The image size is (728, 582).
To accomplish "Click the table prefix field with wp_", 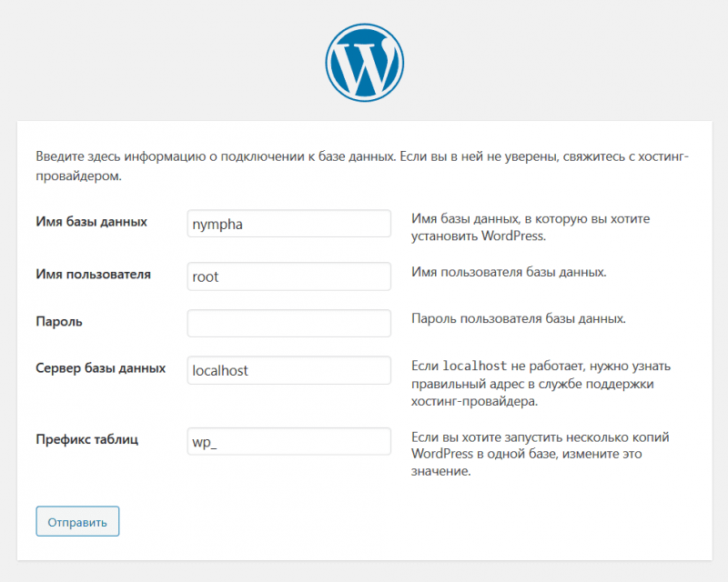I will pos(288,441).
